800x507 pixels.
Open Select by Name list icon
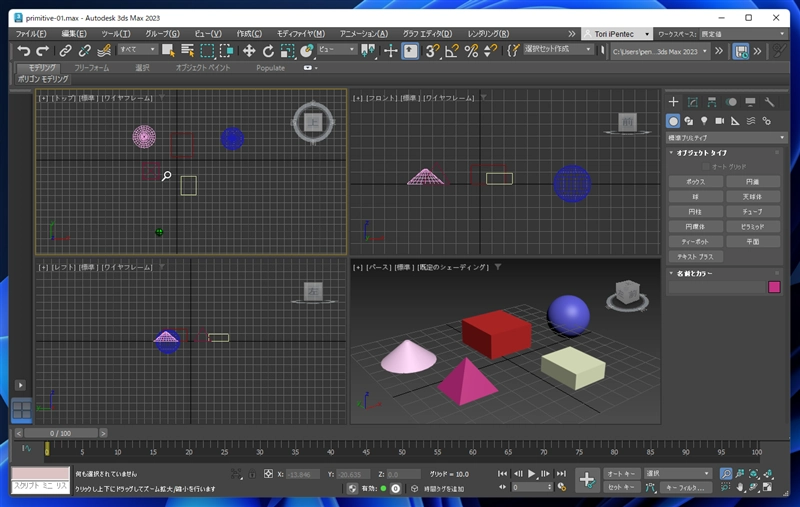click(x=187, y=50)
